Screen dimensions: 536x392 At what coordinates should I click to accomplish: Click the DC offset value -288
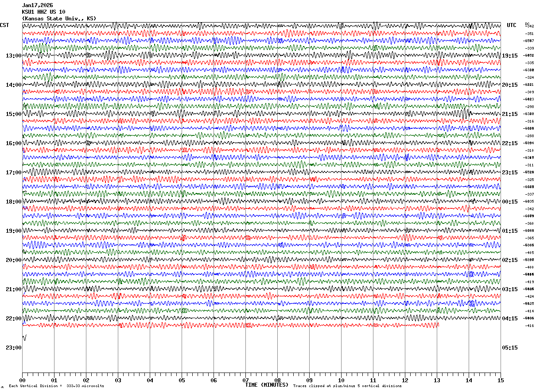529,136
